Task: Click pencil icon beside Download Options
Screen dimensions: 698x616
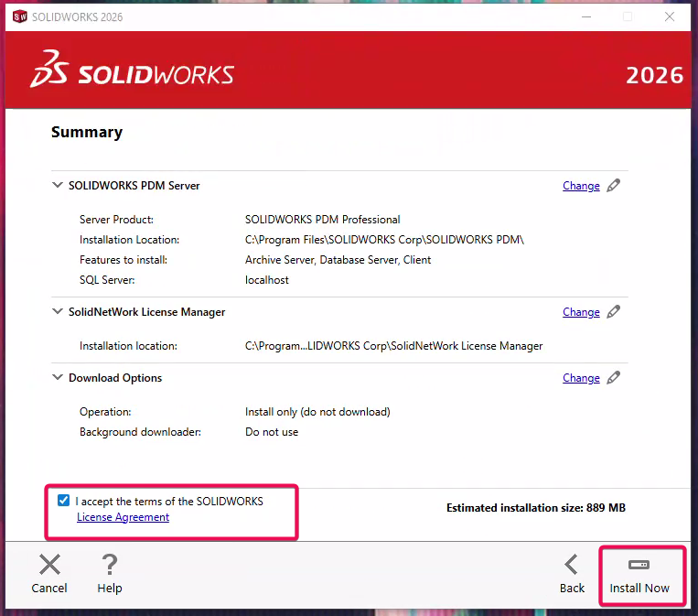Action: (x=614, y=377)
